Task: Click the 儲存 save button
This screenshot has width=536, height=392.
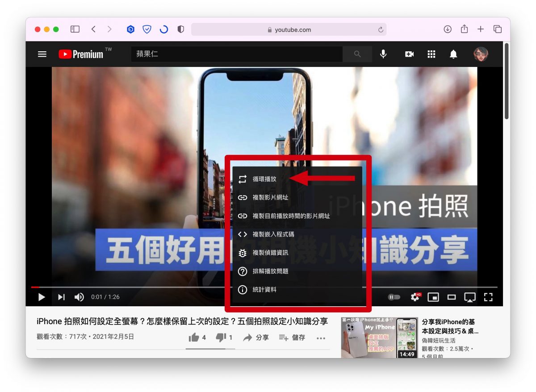Action: coord(292,338)
